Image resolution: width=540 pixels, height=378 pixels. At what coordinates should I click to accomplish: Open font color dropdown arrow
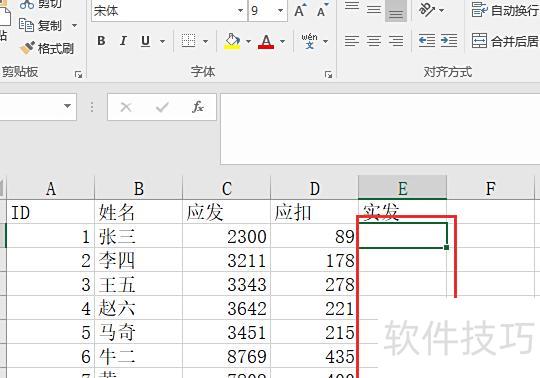(283, 41)
